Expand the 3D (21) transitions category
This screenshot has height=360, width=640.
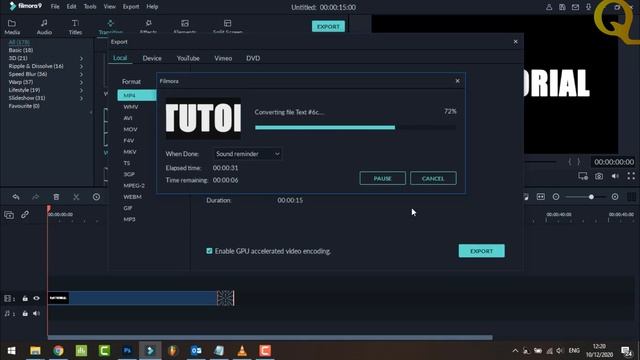click(x=81, y=58)
